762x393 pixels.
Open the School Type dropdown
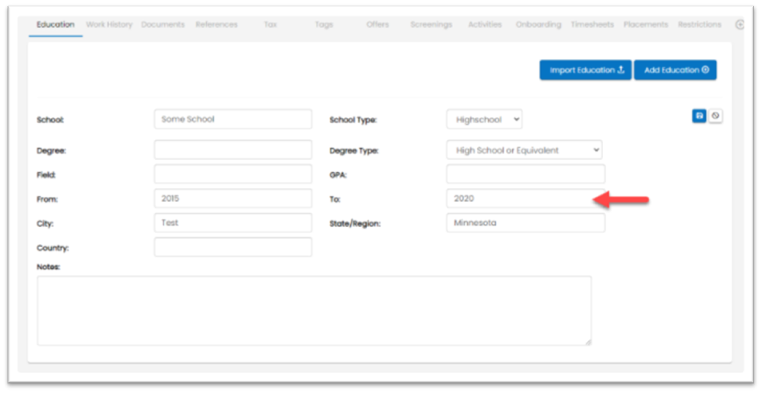[x=485, y=120]
